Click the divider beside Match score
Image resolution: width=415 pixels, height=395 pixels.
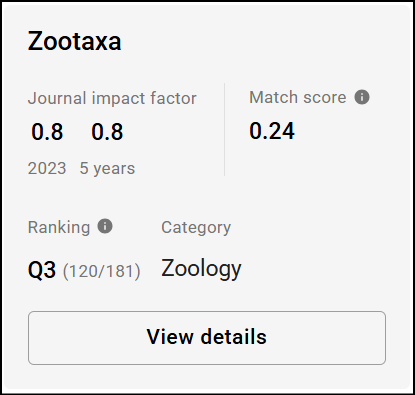tap(224, 129)
